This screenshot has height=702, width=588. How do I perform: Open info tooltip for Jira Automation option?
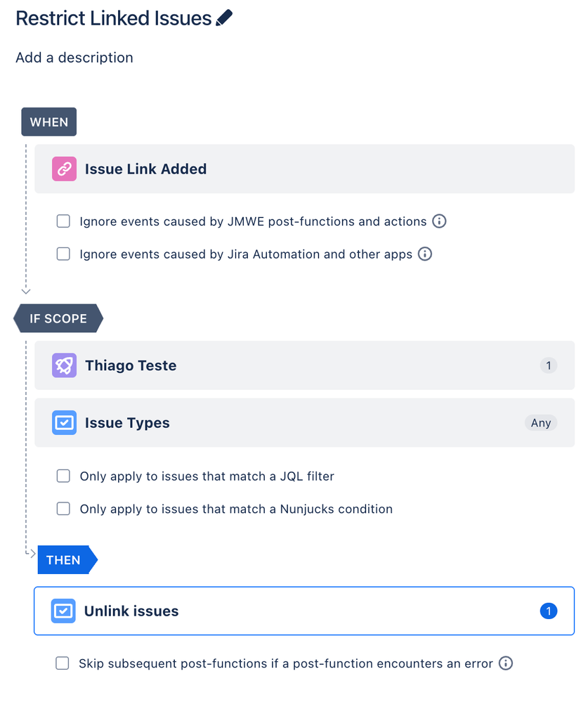[424, 254]
